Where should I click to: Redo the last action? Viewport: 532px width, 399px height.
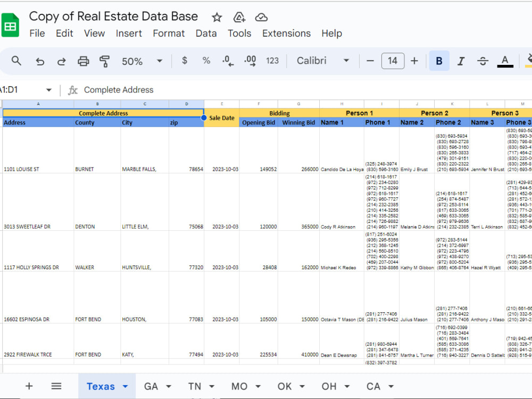click(x=61, y=61)
